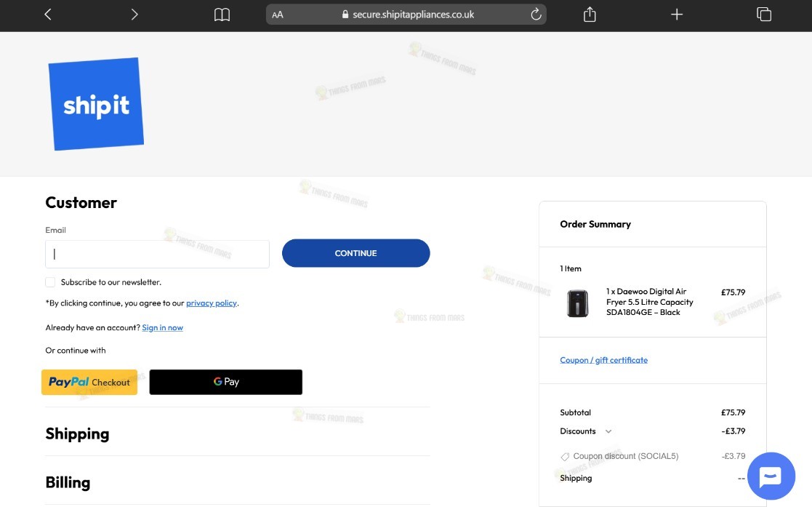This screenshot has height=507, width=812.
Task: Click the coupon tag icon beside SOCIAL5
Action: point(565,457)
